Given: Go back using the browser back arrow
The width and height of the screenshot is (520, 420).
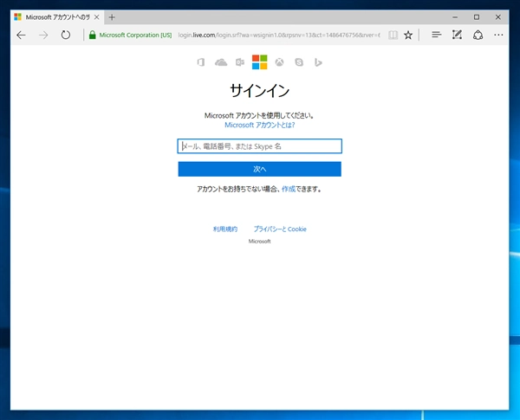Looking at the screenshot, I should coord(21,36).
